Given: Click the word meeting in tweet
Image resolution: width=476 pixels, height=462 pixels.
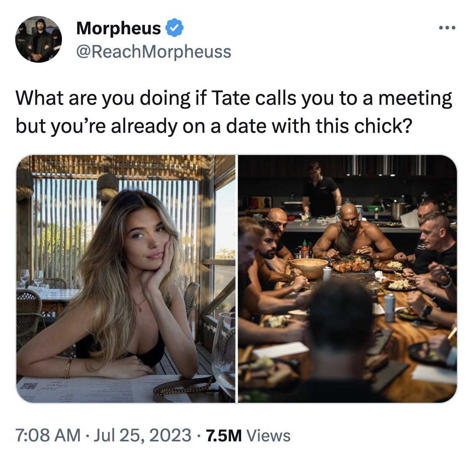Looking at the screenshot, I should coord(415,99).
